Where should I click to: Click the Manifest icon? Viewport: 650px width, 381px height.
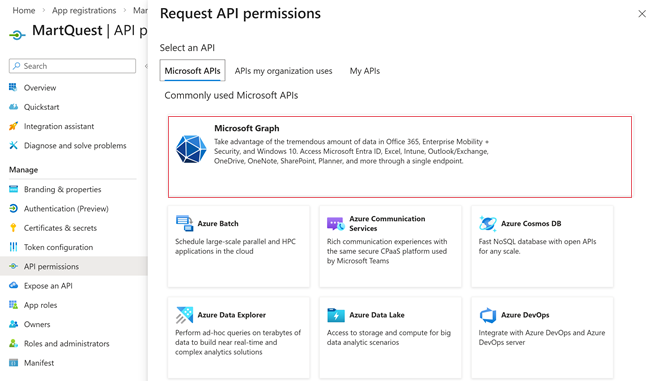13,362
